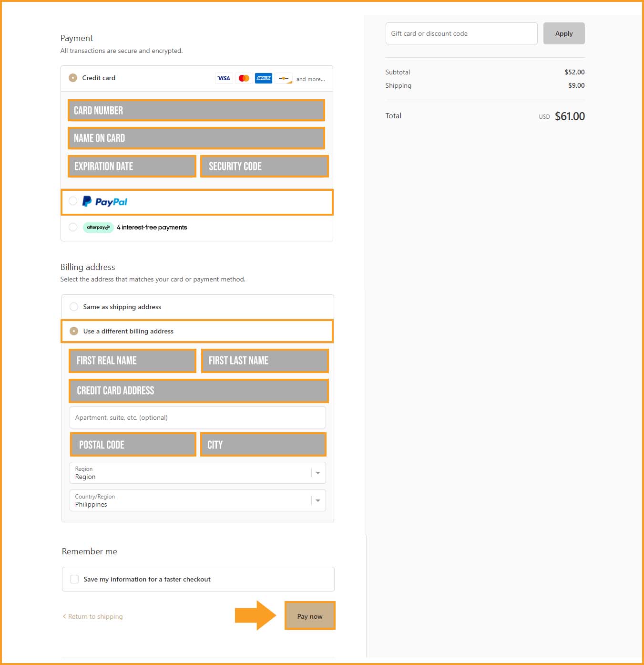Choose PayPal as payment method

click(73, 201)
